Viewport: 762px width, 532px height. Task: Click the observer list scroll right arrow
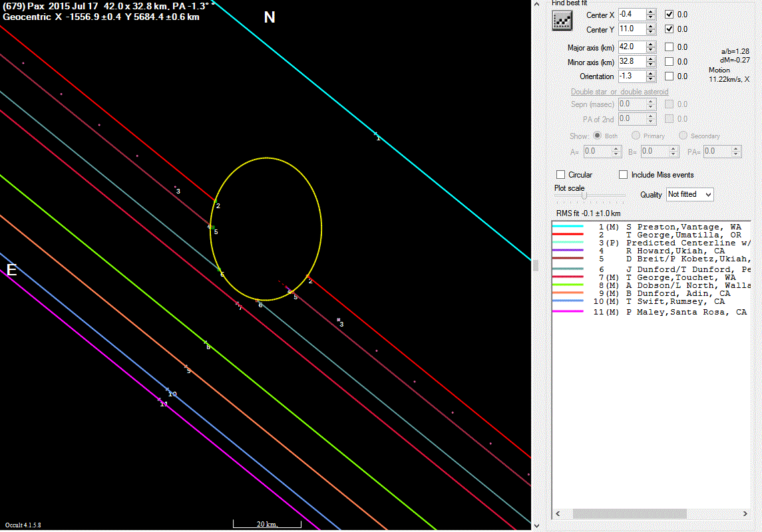745,513
